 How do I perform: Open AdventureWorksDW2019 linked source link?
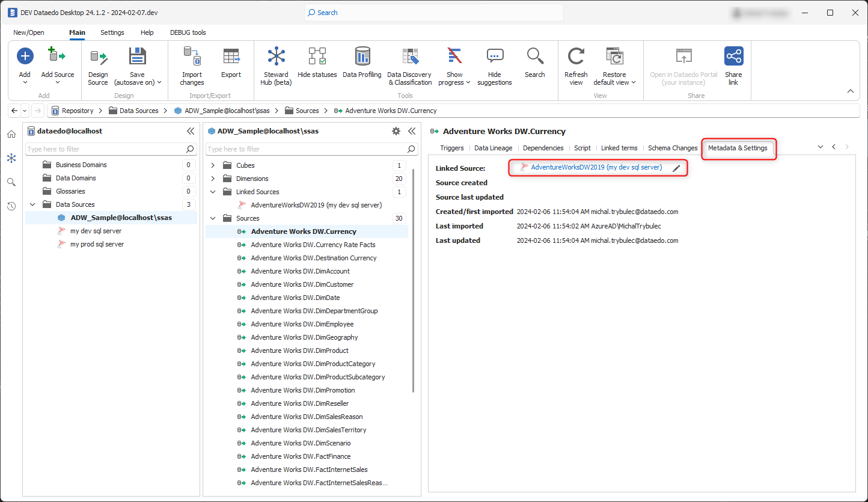click(x=596, y=168)
